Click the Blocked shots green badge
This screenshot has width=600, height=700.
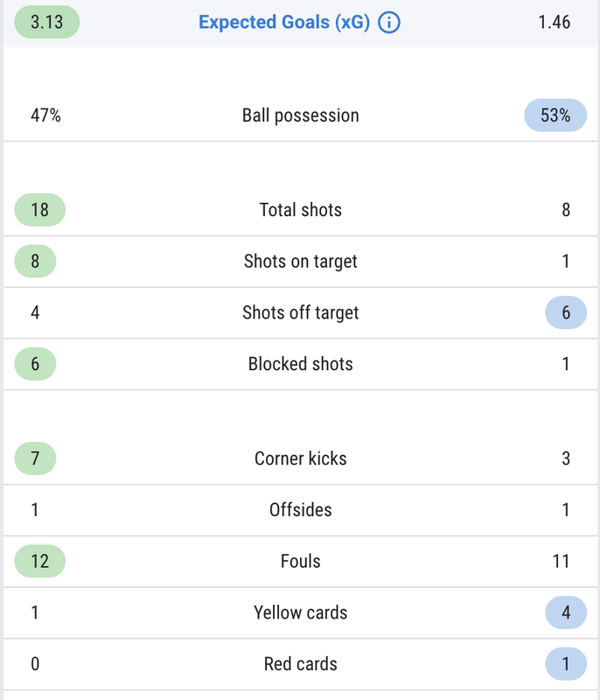coord(35,364)
